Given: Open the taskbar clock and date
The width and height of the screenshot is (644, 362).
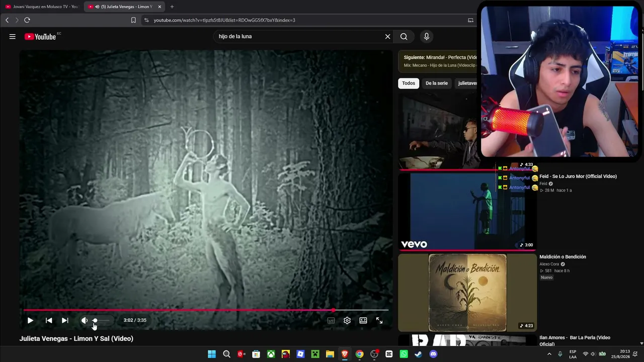Looking at the screenshot, I should click(x=621, y=354).
